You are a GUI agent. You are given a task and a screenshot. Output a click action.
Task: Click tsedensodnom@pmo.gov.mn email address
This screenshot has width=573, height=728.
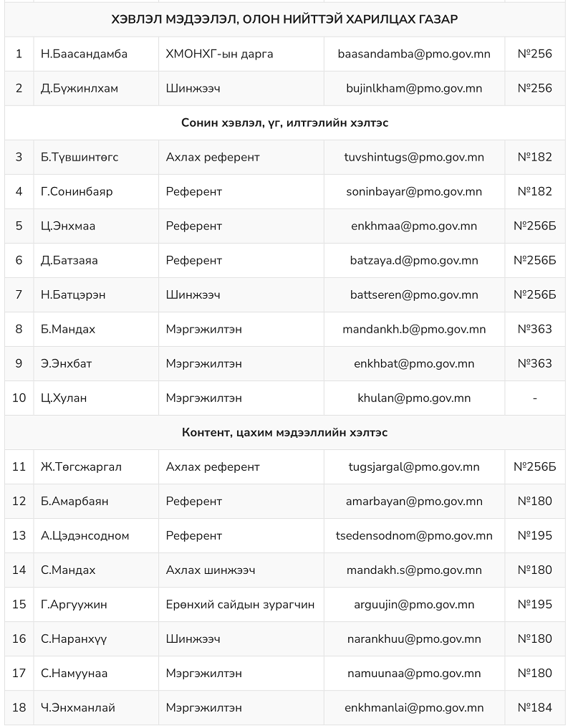tap(414, 535)
